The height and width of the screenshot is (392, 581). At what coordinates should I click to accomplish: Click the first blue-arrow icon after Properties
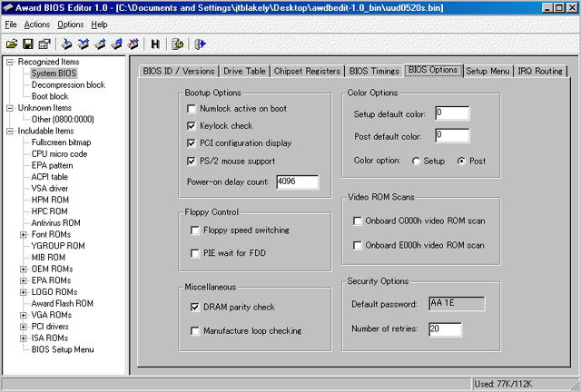[x=66, y=43]
